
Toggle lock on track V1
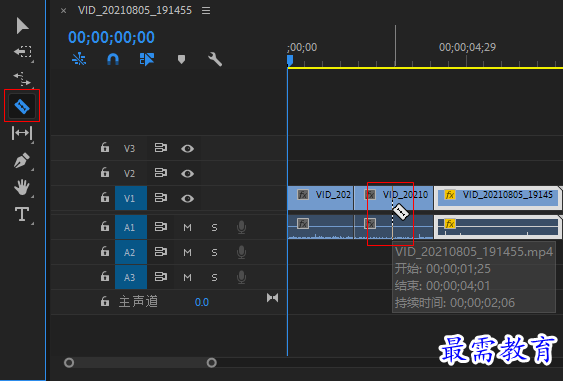click(104, 198)
